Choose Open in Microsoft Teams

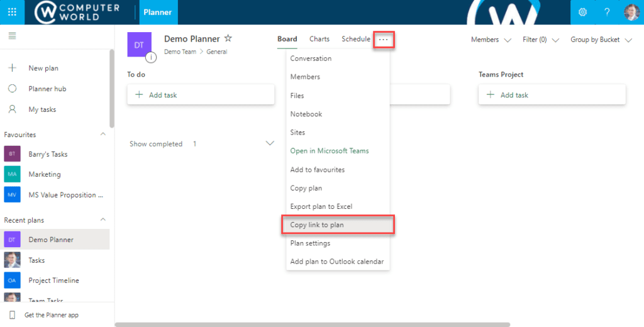click(x=338, y=151)
